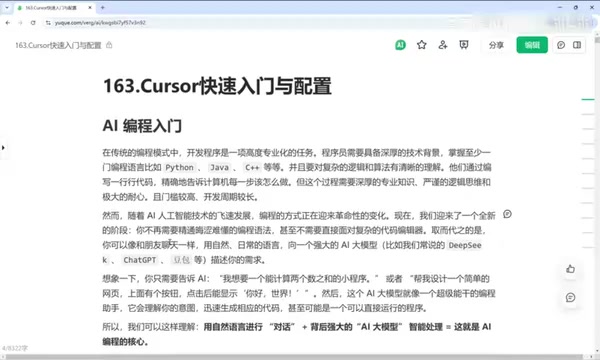Click the Python inline code tag

tap(179, 168)
